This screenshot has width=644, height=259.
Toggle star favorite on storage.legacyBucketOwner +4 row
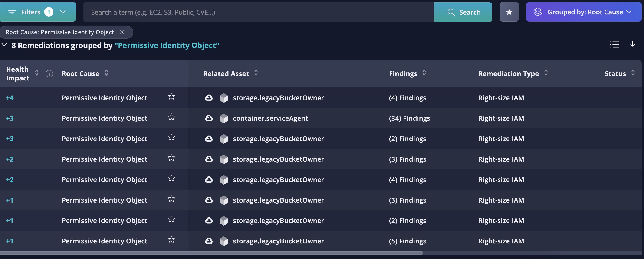coord(171,97)
